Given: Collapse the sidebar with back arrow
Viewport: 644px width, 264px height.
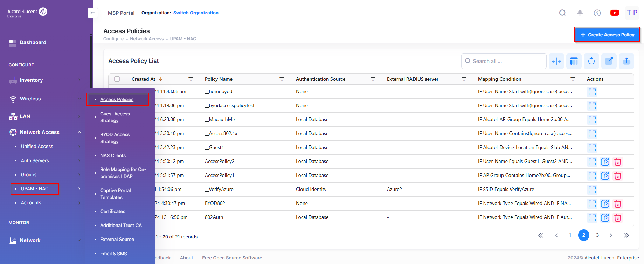Looking at the screenshot, I should click(92, 13).
